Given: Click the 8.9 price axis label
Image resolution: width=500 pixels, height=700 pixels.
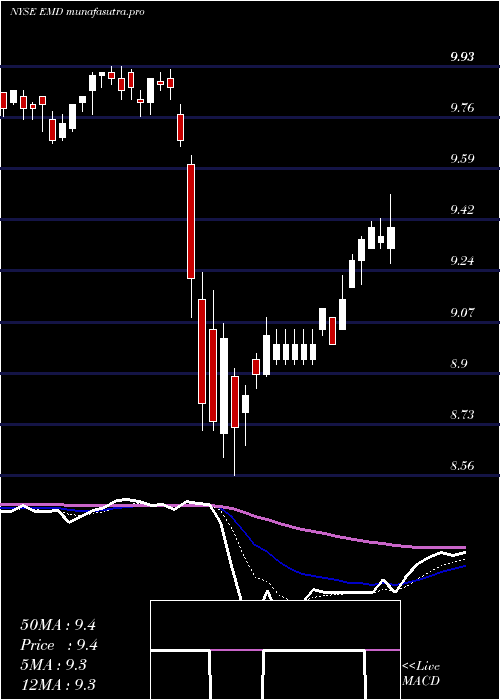Looking at the screenshot, I should point(459,363).
